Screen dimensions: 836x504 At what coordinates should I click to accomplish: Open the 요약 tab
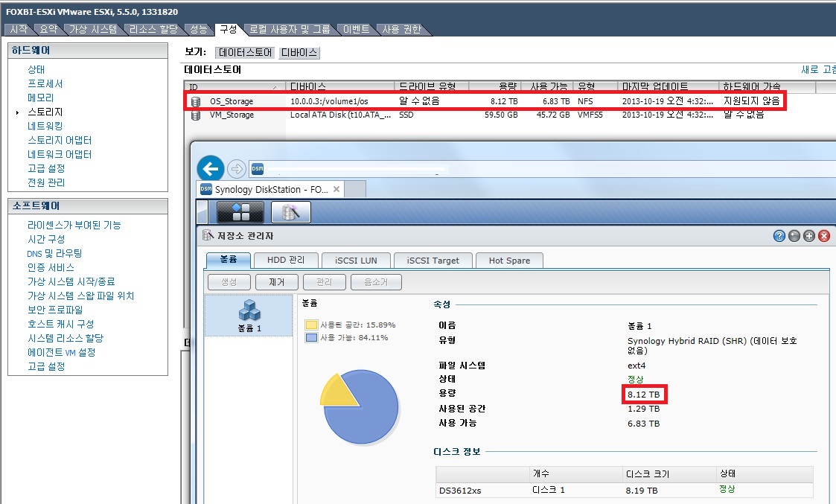(x=48, y=30)
